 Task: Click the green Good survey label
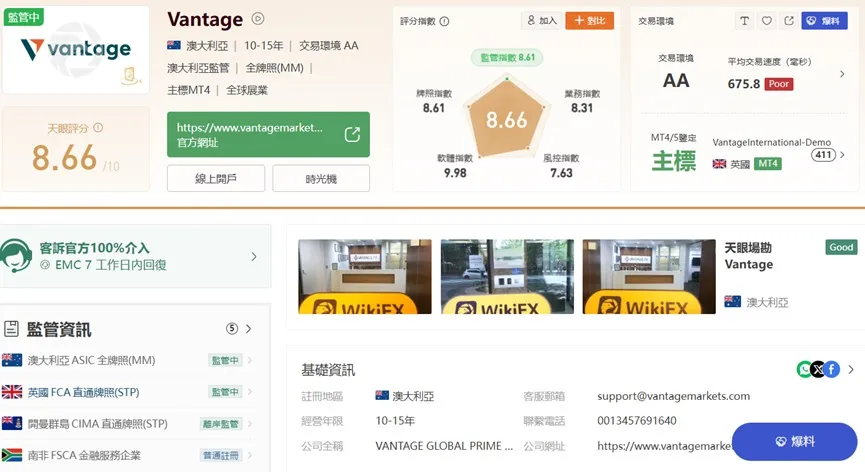click(x=841, y=248)
